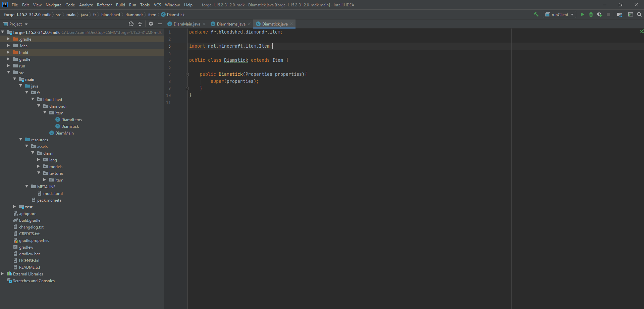Run with Coverage using the shield icon
The height and width of the screenshot is (309, 644).
coord(599,14)
